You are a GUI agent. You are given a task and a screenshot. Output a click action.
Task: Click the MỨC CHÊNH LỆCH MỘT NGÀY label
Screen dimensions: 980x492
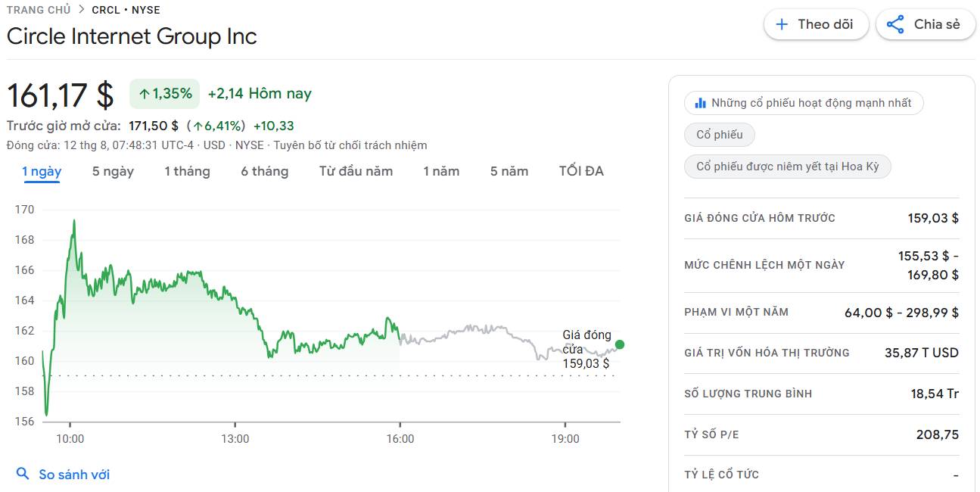tap(764, 265)
